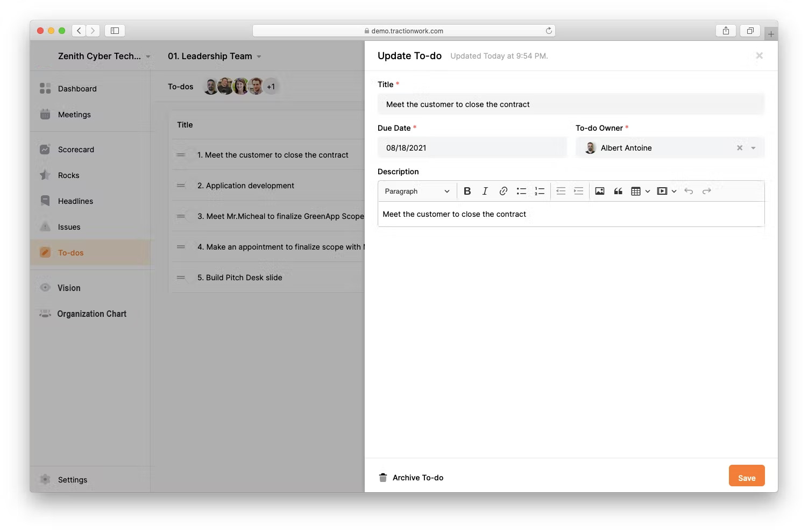
Task: Select to-do '3. Meet Mr.Micheal to finalize GreenApp Scope'
Action: click(x=281, y=216)
